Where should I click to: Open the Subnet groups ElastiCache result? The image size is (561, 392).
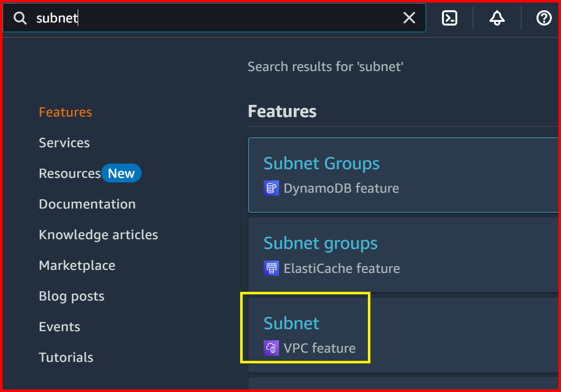(320, 243)
